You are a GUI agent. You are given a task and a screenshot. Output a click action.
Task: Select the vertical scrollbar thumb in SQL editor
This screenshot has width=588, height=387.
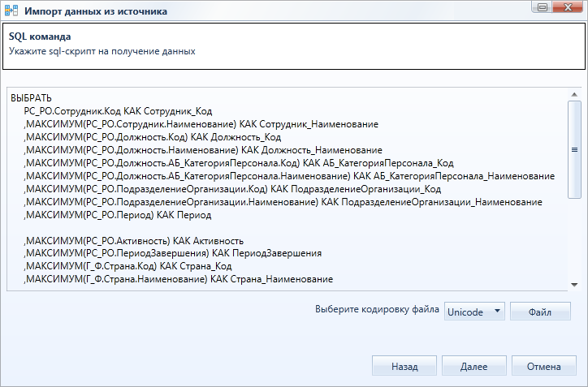tap(574, 149)
